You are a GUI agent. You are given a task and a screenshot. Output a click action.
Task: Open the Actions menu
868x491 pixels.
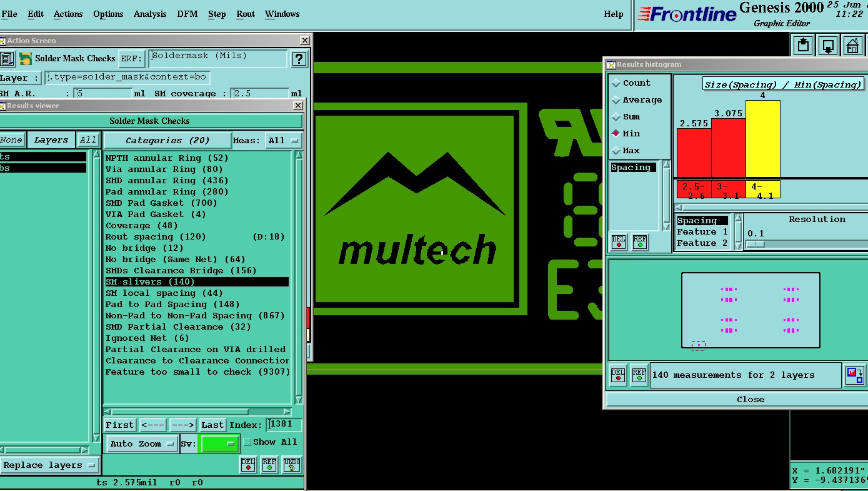click(x=68, y=14)
